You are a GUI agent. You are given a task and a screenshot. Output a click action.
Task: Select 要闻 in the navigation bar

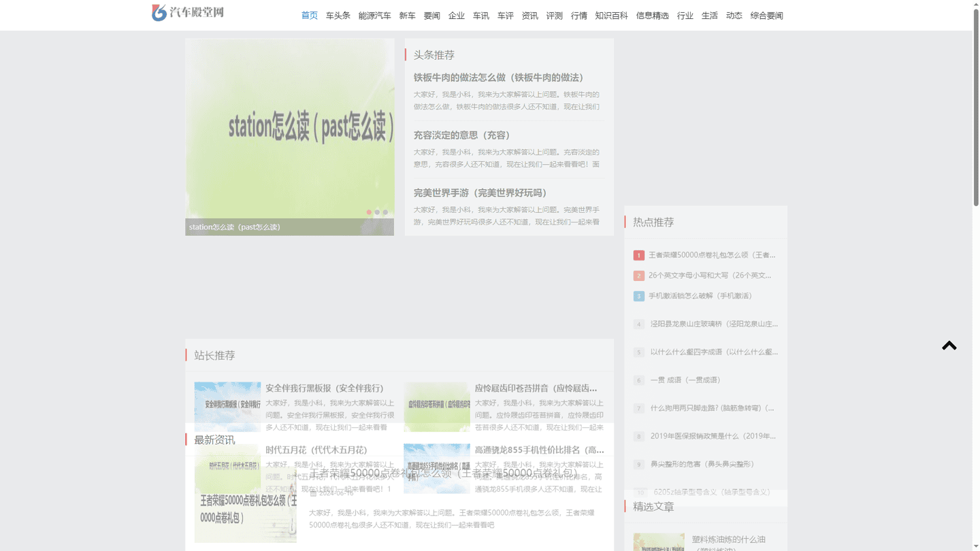point(432,16)
